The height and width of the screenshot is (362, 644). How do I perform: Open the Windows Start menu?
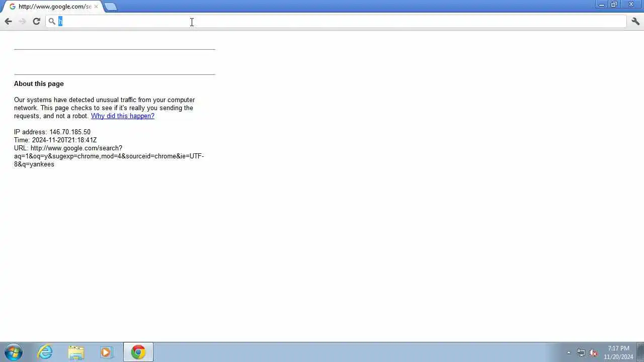(13, 352)
